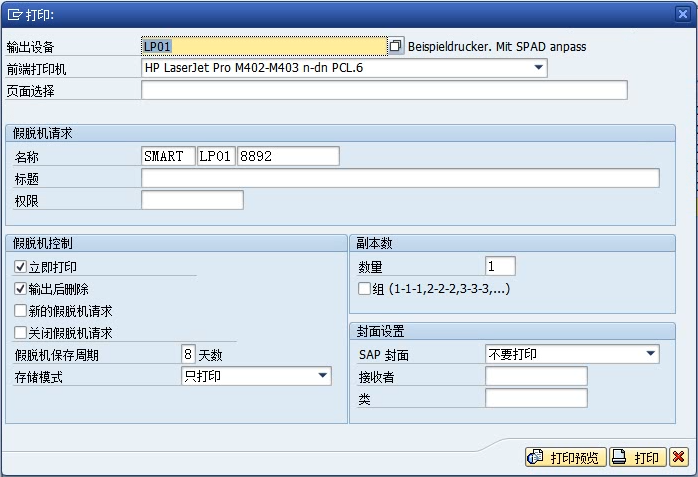Check the Close Spool Request (关闭假脱机请求) box
Screen dimensions: 698x477
pos(21,333)
